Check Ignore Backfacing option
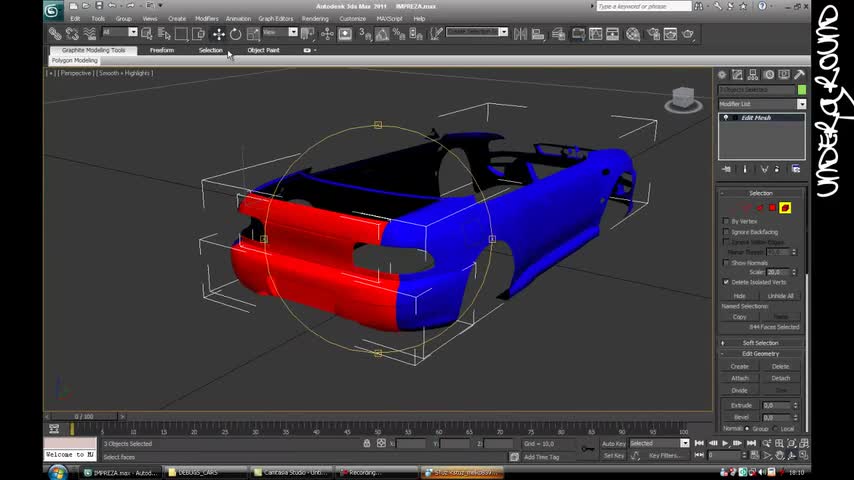Screen dimensions: 854x480 [726, 232]
